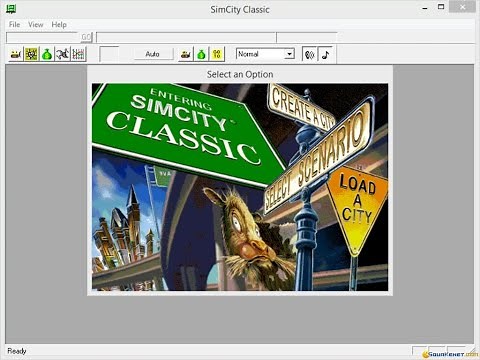Toggle sound effects speaker icon
Viewport: 480px width, 360px height.
[x=310, y=54]
